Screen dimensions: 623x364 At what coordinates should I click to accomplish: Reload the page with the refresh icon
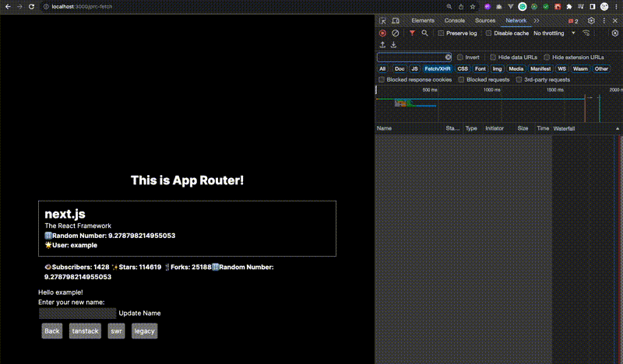pos(31,7)
